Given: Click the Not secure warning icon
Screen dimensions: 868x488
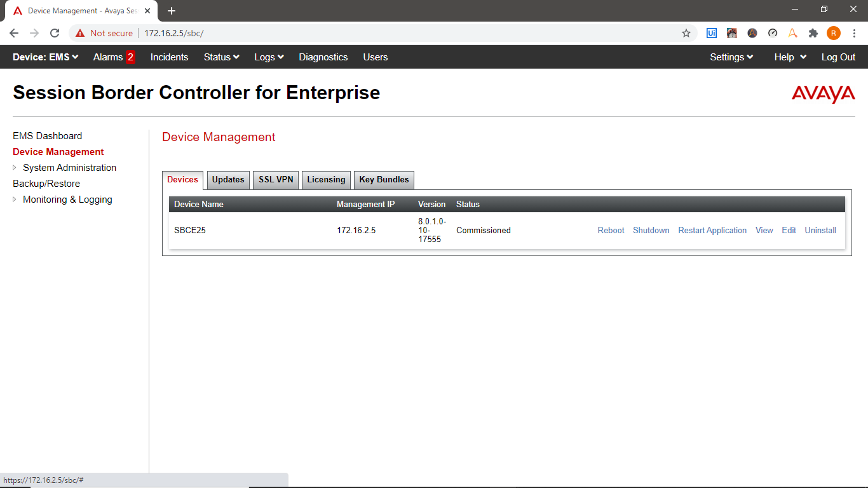Looking at the screenshot, I should (x=80, y=33).
